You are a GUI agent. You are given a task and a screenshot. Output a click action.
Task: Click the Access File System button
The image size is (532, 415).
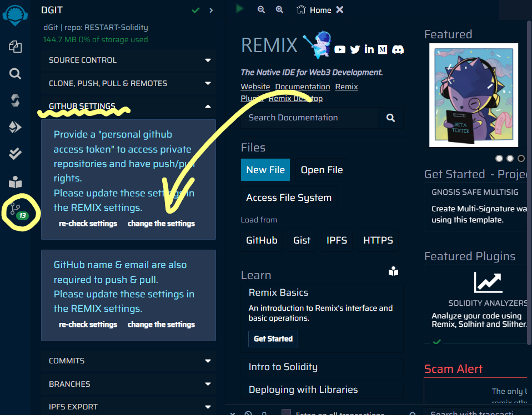click(289, 198)
